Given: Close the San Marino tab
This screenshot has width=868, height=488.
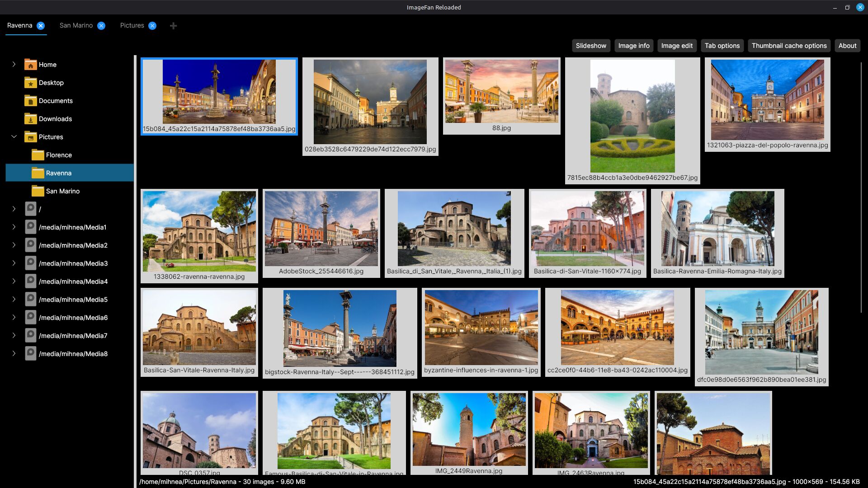Looking at the screenshot, I should point(101,26).
